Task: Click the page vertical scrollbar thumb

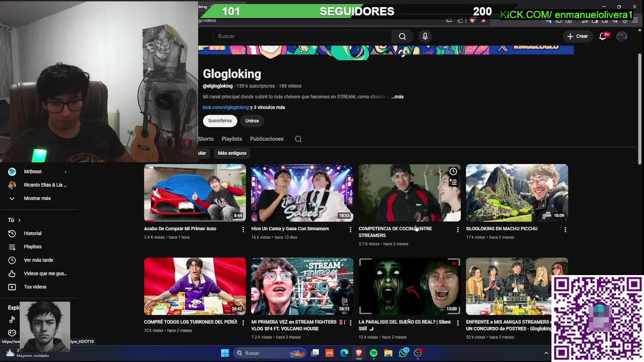Action: 639,108
